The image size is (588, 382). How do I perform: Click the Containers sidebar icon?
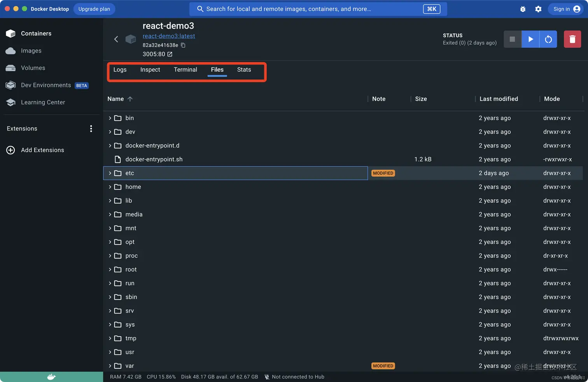[x=10, y=33]
